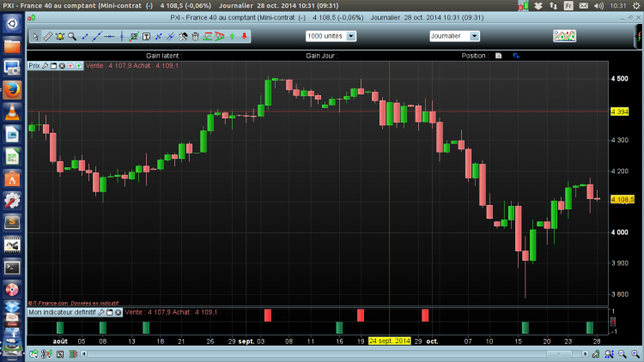Click the Position label

[x=475, y=56]
